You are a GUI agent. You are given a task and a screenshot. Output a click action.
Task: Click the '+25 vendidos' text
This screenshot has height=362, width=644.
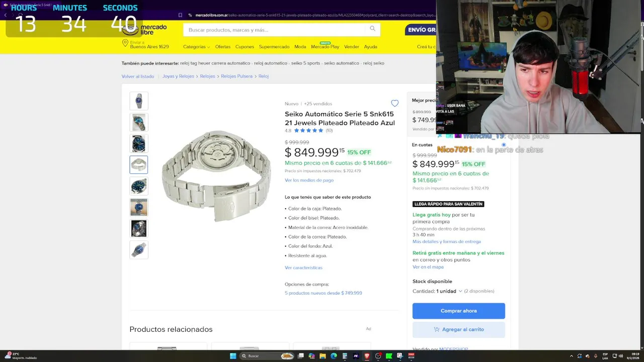[x=318, y=104]
